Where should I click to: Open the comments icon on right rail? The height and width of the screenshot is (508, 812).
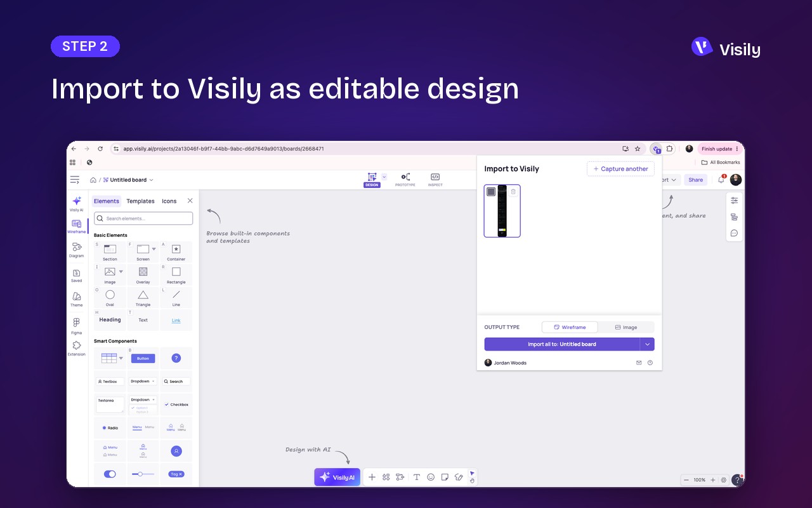click(734, 233)
